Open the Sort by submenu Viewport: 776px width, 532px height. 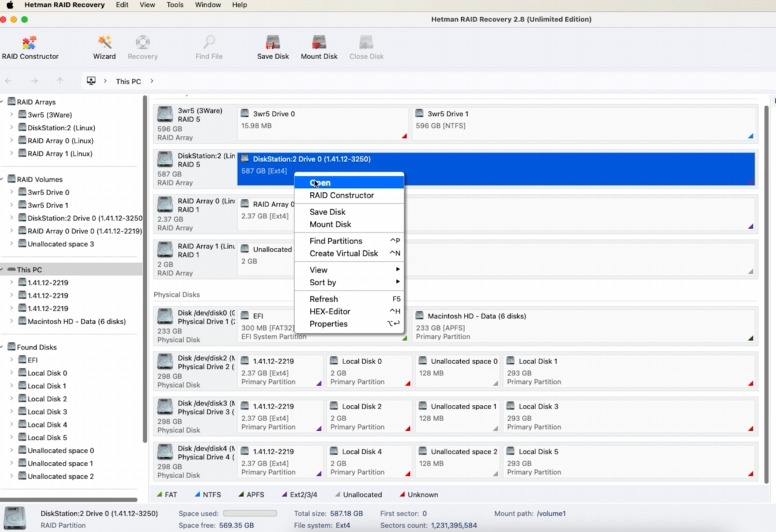[349, 282]
